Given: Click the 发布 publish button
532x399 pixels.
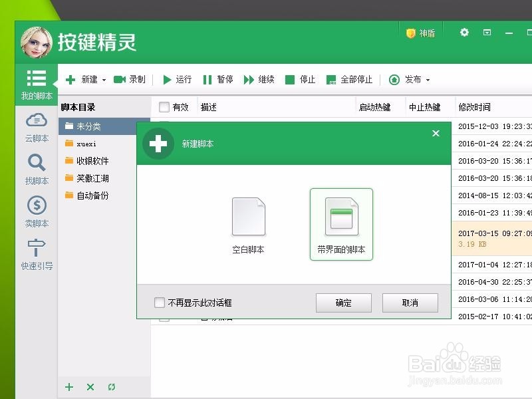Looking at the screenshot, I should pos(405,79).
